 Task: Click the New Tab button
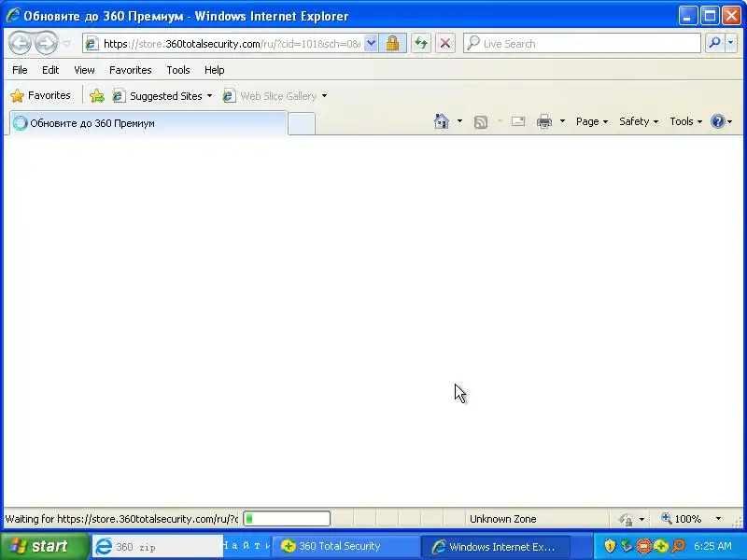(302, 124)
